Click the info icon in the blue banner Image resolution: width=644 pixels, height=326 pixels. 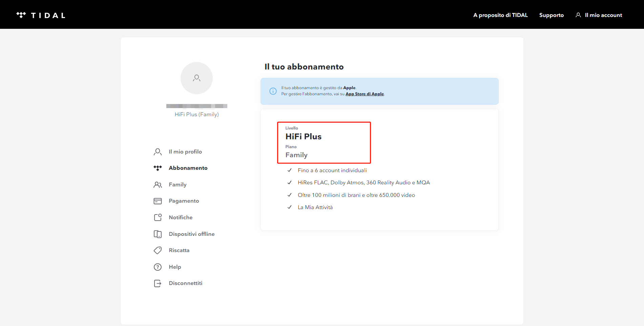click(x=273, y=91)
